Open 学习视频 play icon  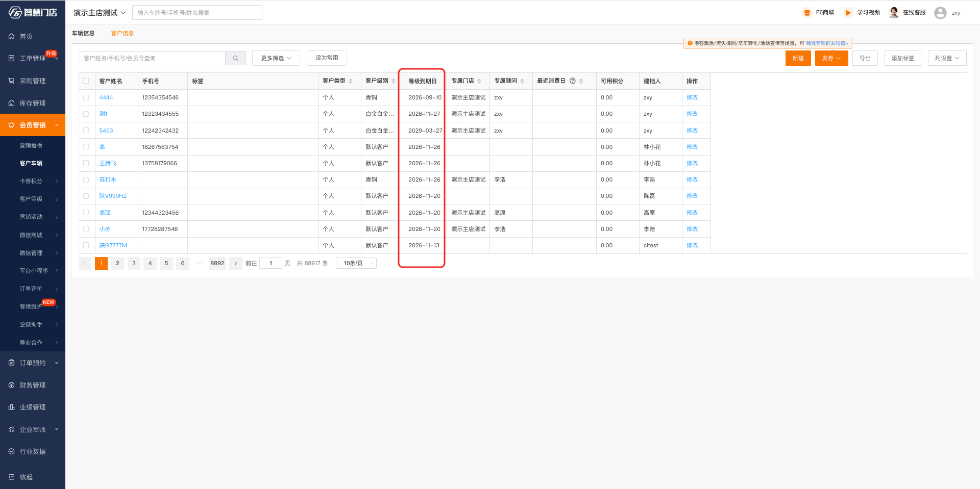848,13
